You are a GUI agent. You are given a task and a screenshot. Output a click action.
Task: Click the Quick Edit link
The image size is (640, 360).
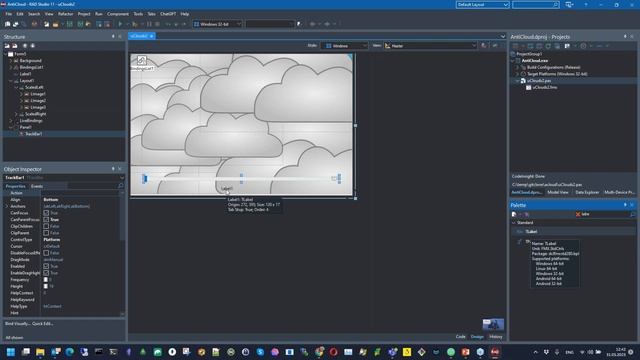(42, 324)
